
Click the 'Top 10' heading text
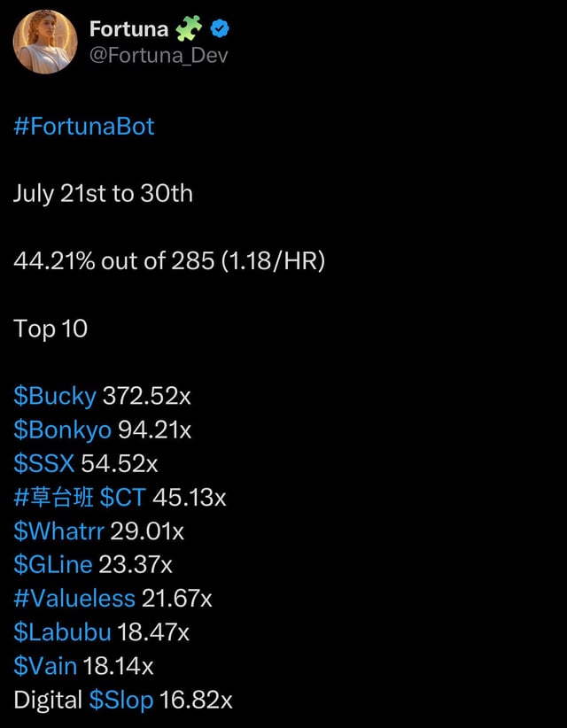50,328
